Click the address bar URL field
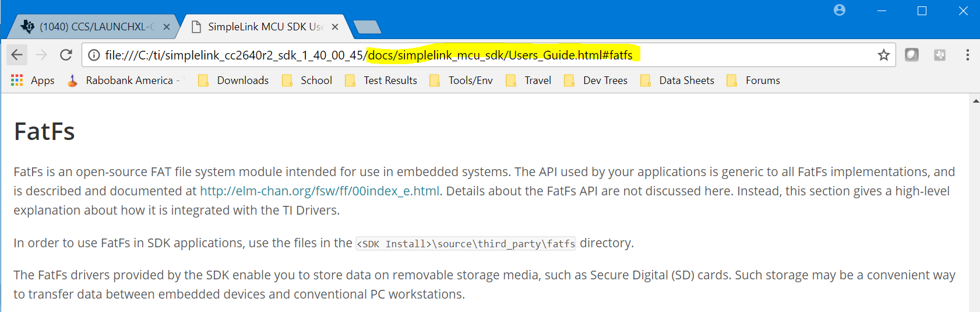This screenshot has height=312, width=980. tap(488, 55)
